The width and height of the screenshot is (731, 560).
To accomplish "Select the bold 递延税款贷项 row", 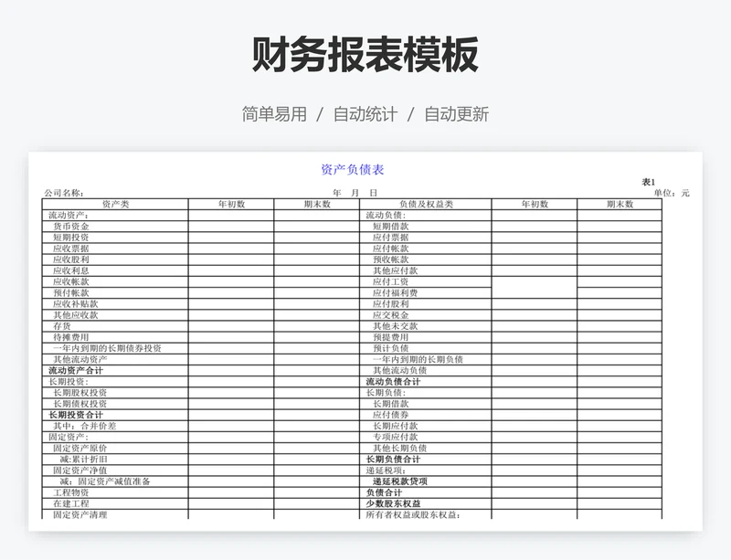I will tap(400, 481).
